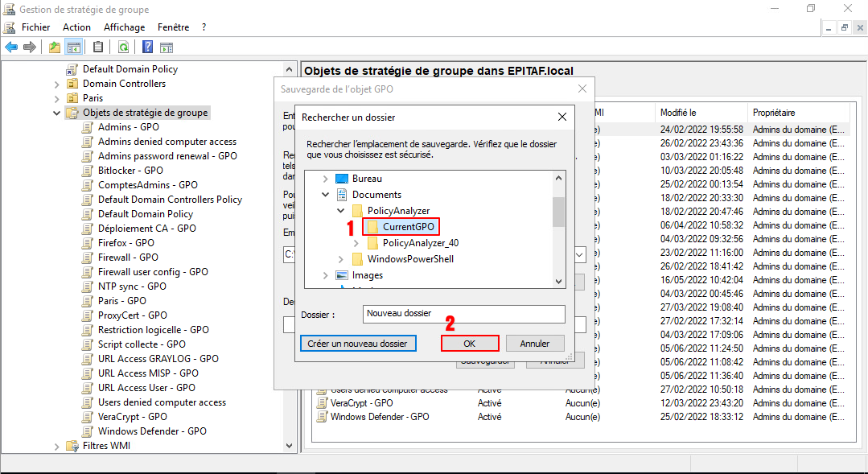Screen dimensions: 868x474
Task: Open the Affichage menu
Action: (x=124, y=27)
